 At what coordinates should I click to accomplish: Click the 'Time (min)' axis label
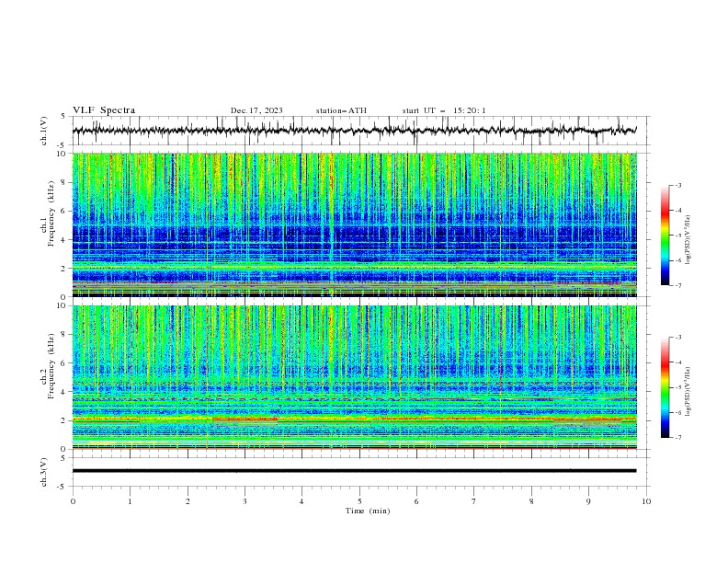[x=368, y=511]
